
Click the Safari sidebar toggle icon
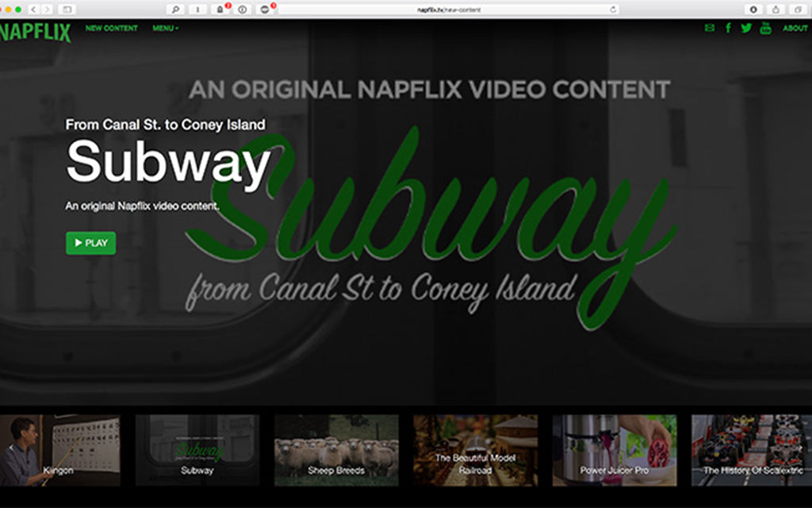pos(67,10)
